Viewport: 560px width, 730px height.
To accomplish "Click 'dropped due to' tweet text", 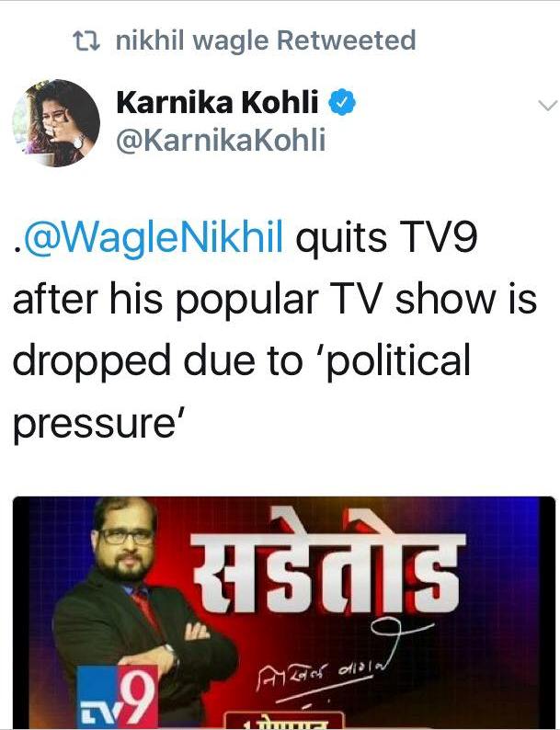I will click(158, 362).
